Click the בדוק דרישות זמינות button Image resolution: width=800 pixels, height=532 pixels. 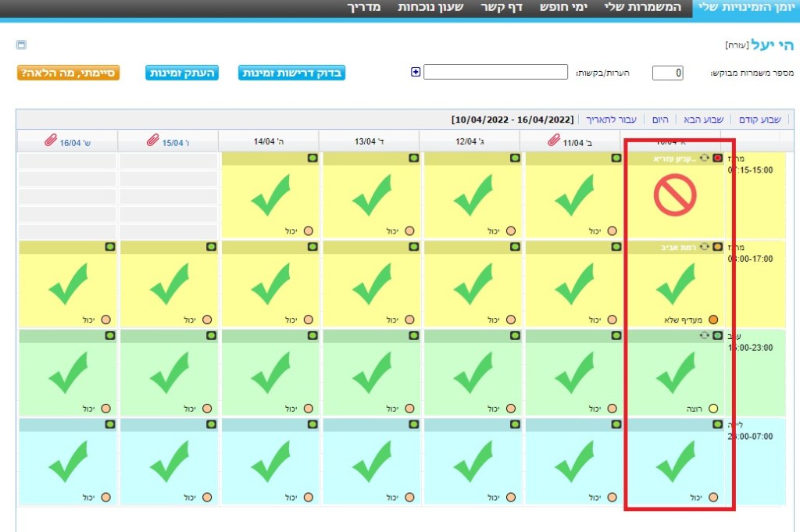(292, 73)
